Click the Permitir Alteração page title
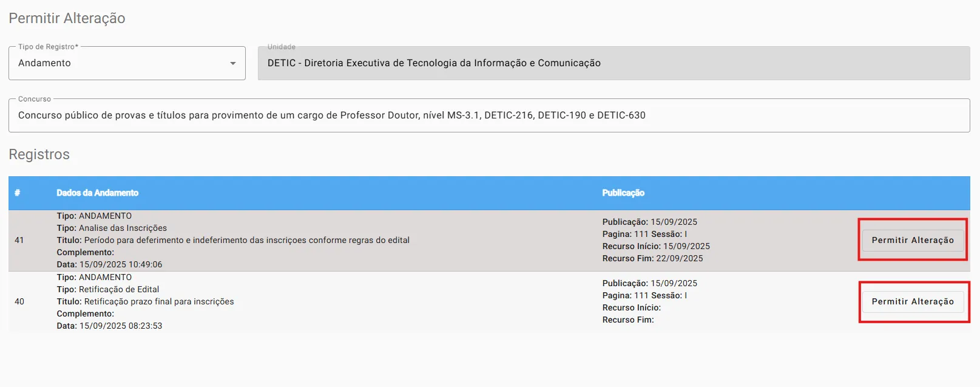 tap(67, 18)
